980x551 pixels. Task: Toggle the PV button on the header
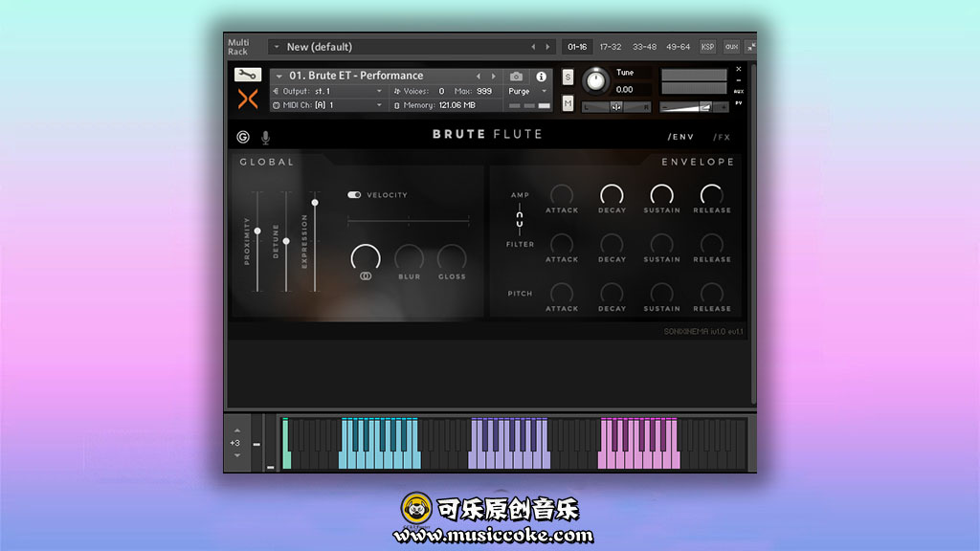point(738,103)
